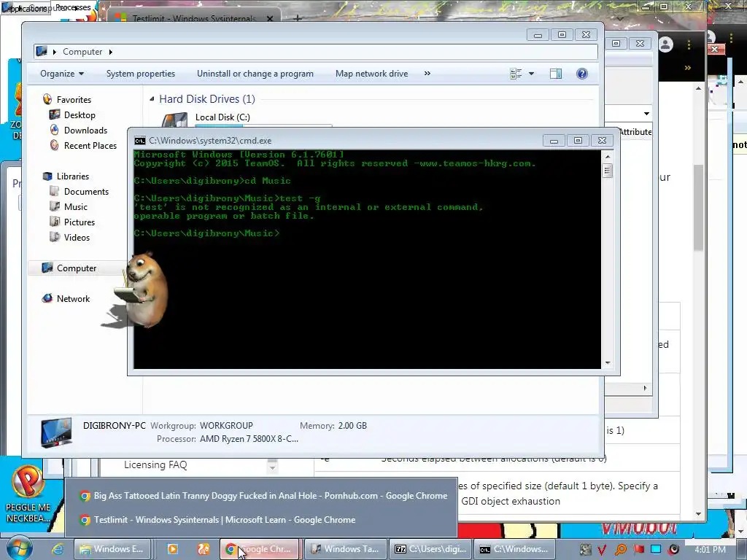Click the Change your view icon
747x560 pixels.
[516, 74]
